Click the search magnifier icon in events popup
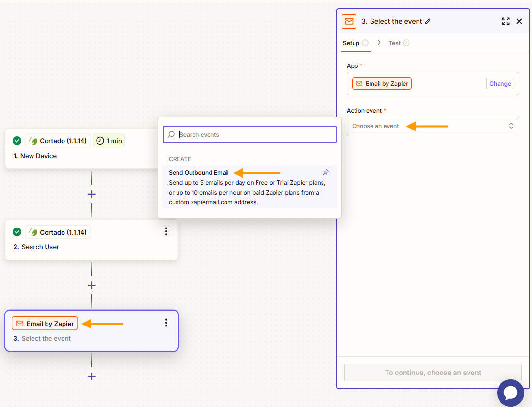Image resolution: width=532 pixels, height=407 pixels. pyautogui.click(x=171, y=134)
